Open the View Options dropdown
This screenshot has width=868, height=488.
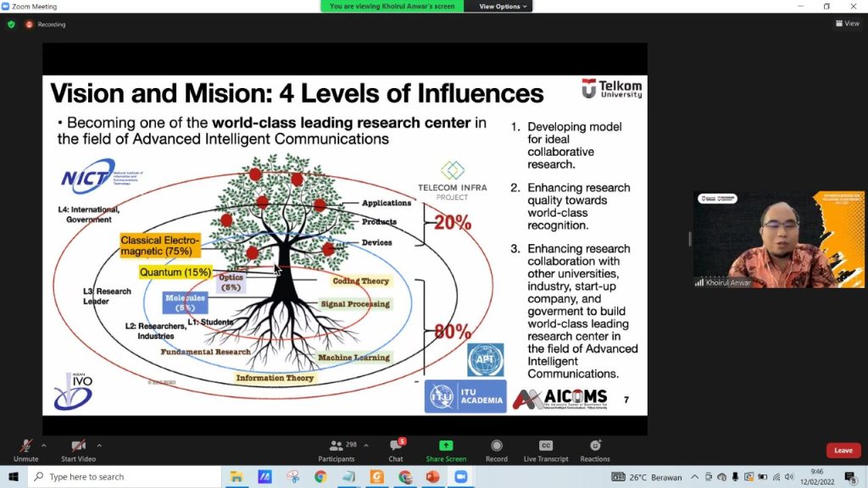(504, 6)
